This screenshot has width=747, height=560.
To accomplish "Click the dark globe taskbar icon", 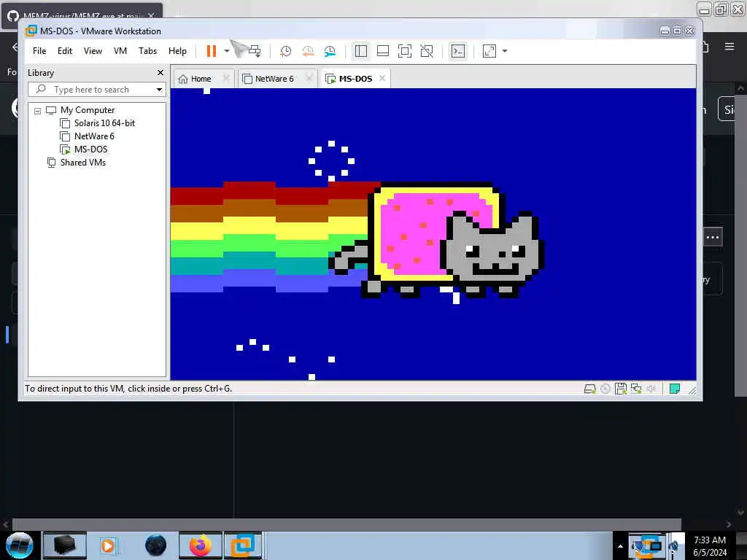I will [x=156, y=545].
